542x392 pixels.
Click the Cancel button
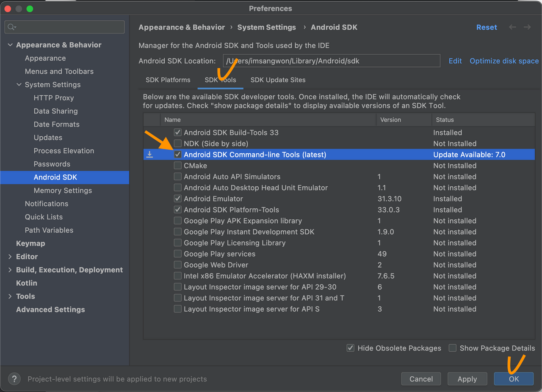coord(421,379)
